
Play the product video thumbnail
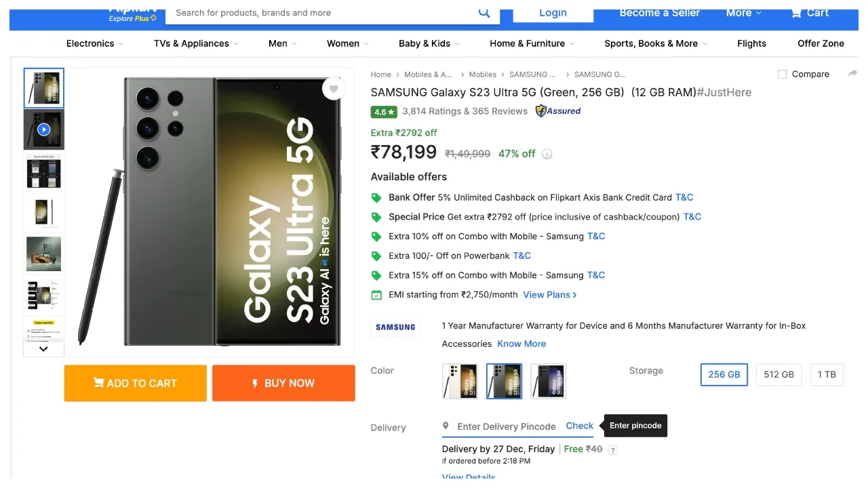tap(44, 129)
